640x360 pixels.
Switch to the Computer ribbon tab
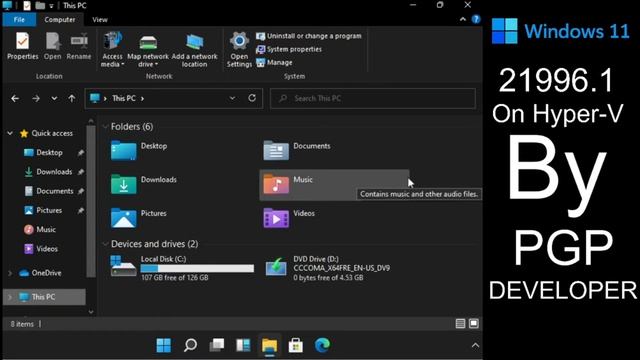(x=60, y=20)
